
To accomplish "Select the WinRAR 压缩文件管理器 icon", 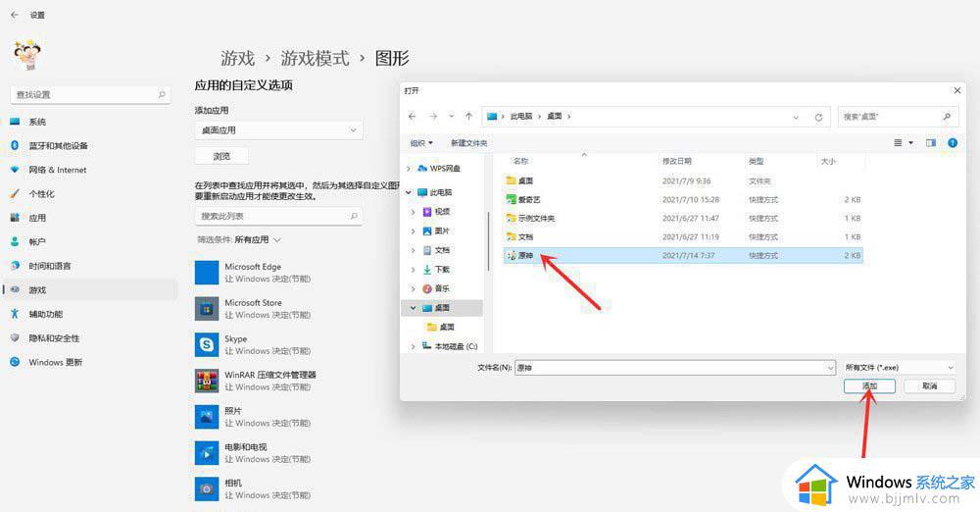I will pyautogui.click(x=206, y=381).
